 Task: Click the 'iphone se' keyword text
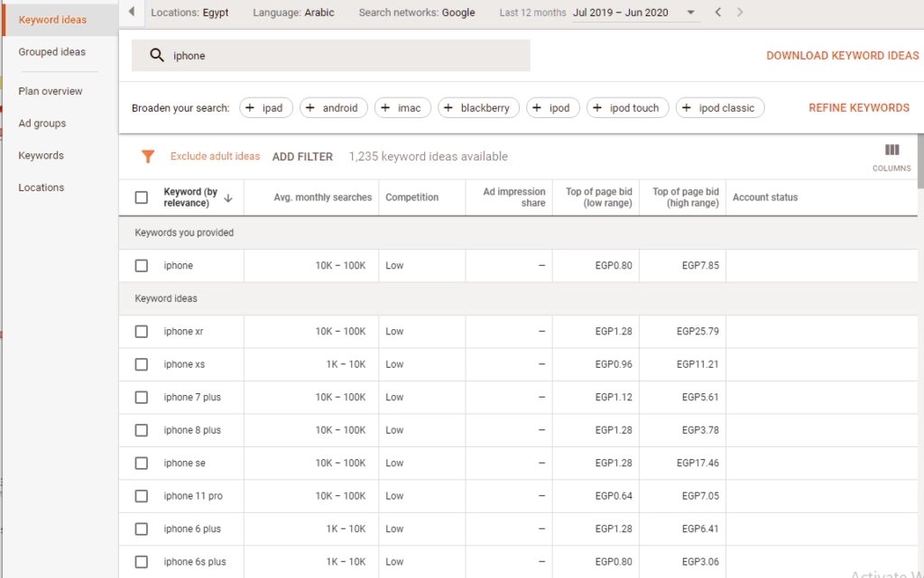click(184, 463)
